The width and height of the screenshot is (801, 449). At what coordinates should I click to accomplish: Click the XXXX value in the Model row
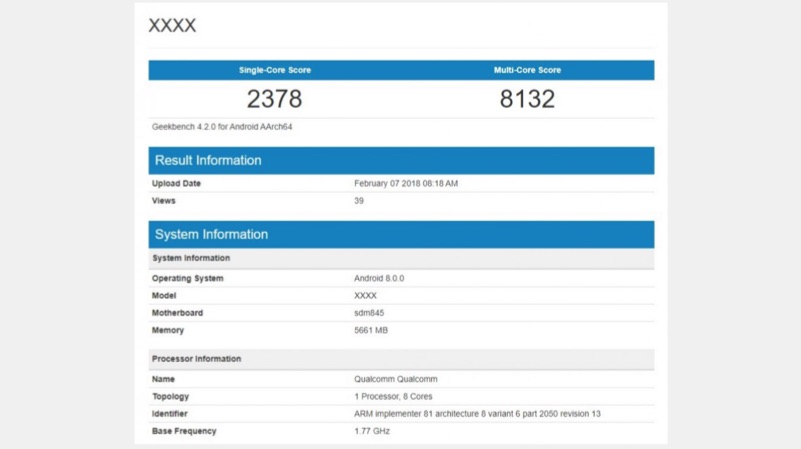pyautogui.click(x=365, y=296)
